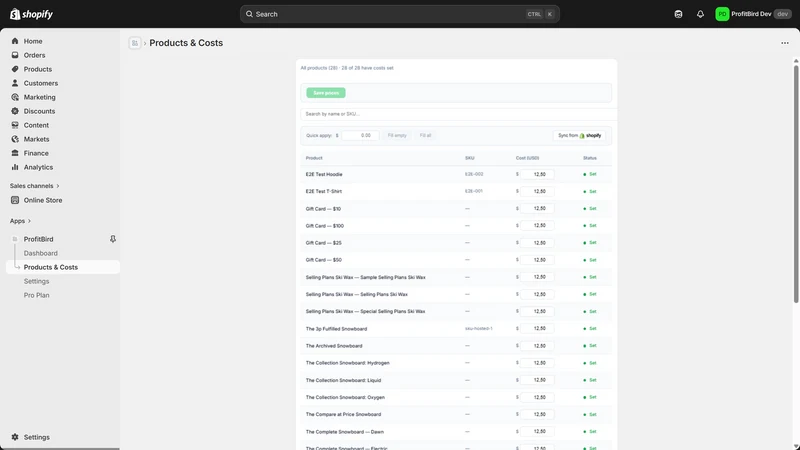The height and width of the screenshot is (450, 800).
Task: Click The Collection Snowboard: Hydrogen name
Action: tap(347, 363)
